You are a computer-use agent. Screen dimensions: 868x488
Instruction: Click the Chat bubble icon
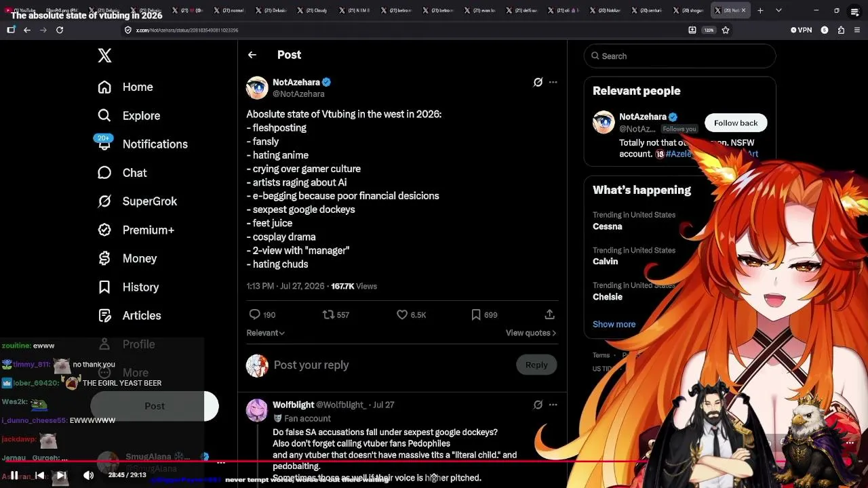pyautogui.click(x=104, y=173)
